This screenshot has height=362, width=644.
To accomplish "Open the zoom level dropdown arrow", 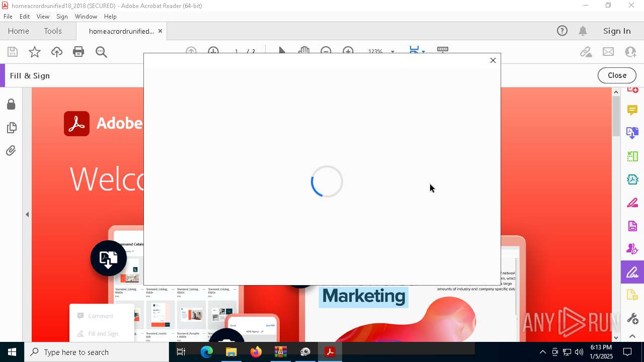I will click(392, 51).
